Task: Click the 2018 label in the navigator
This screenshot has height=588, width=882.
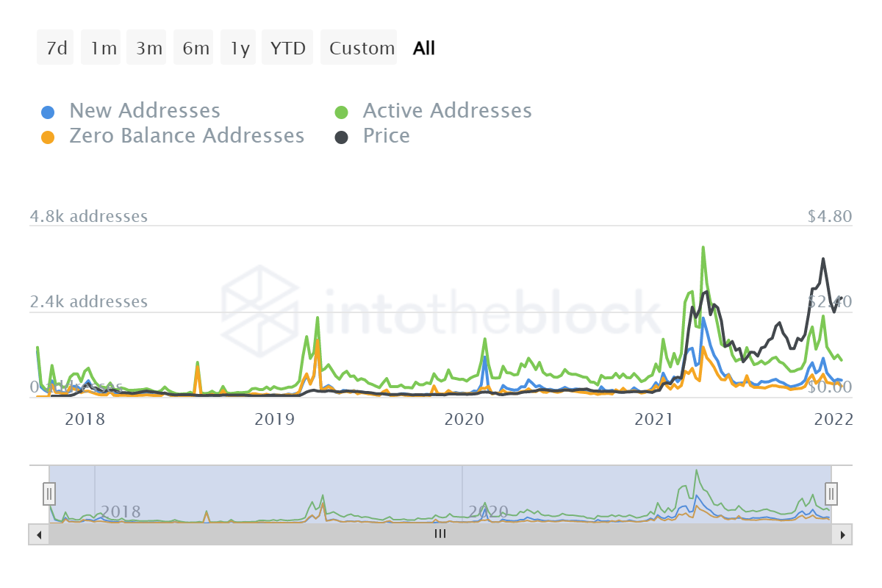Action: pyautogui.click(x=121, y=512)
